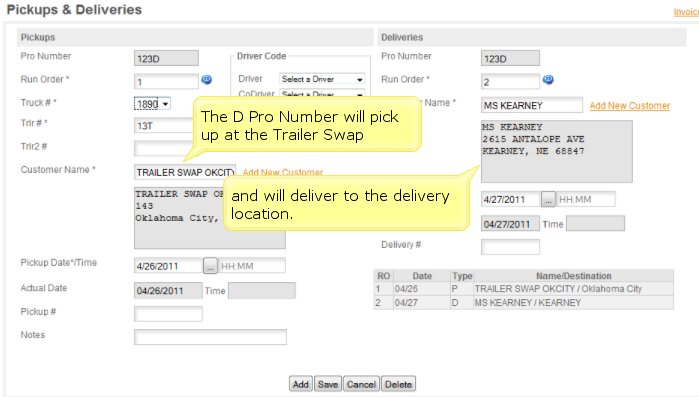Click the Pickup Date field 4/26/2011

click(168, 266)
